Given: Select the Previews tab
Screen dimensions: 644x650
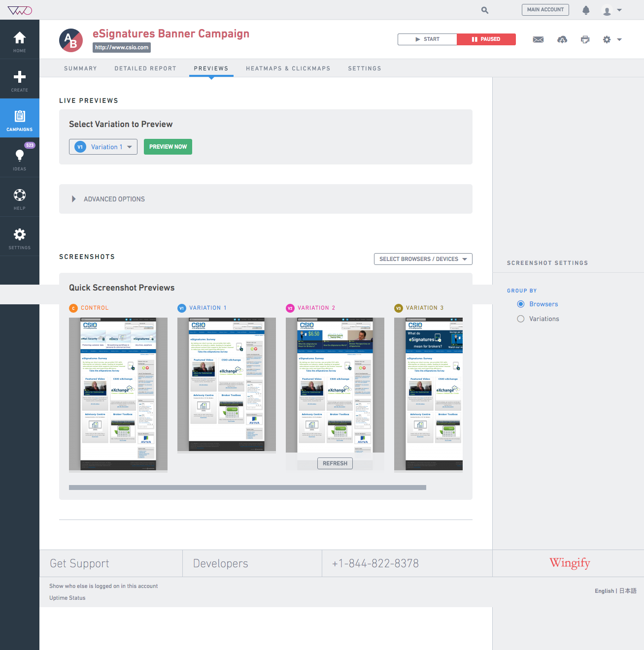Looking at the screenshot, I should tap(211, 68).
